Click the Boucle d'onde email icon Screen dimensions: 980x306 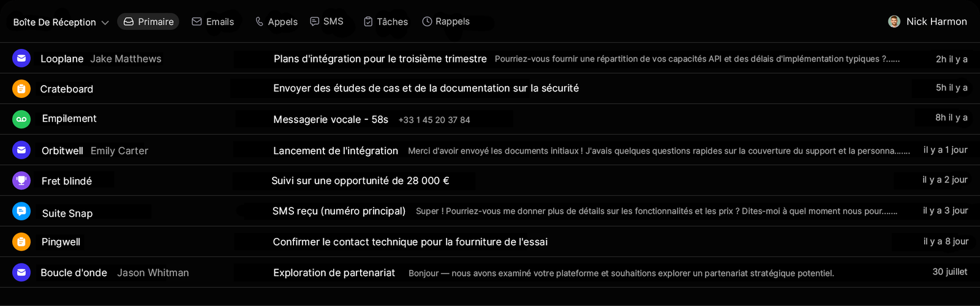21,272
